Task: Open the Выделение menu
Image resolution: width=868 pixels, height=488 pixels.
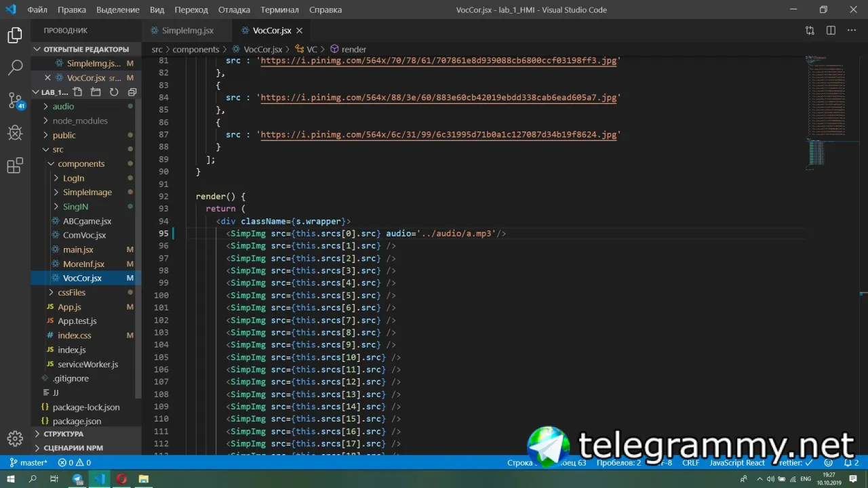Action: point(118,10)
